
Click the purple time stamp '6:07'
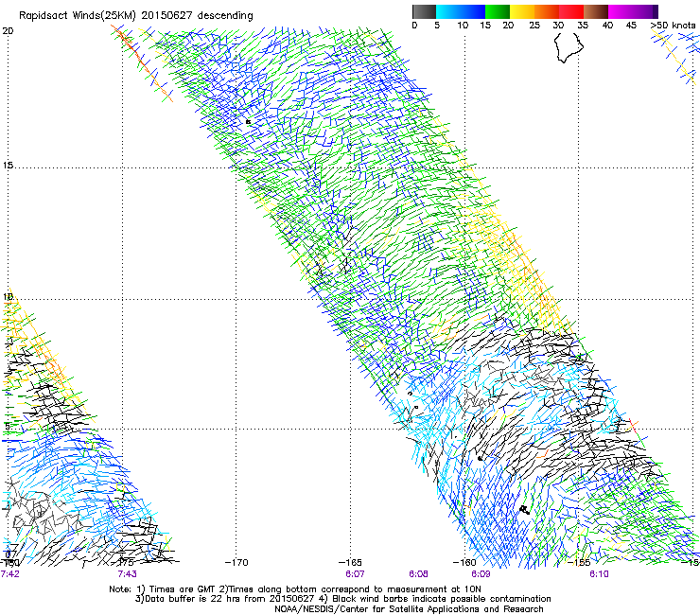355,574
